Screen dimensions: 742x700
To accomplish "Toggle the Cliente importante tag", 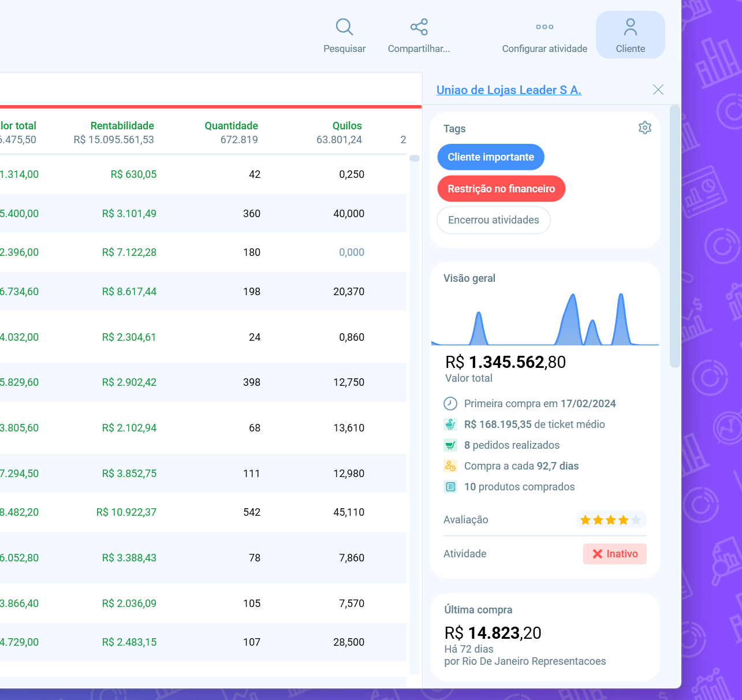I will click(x=490, y=157).
